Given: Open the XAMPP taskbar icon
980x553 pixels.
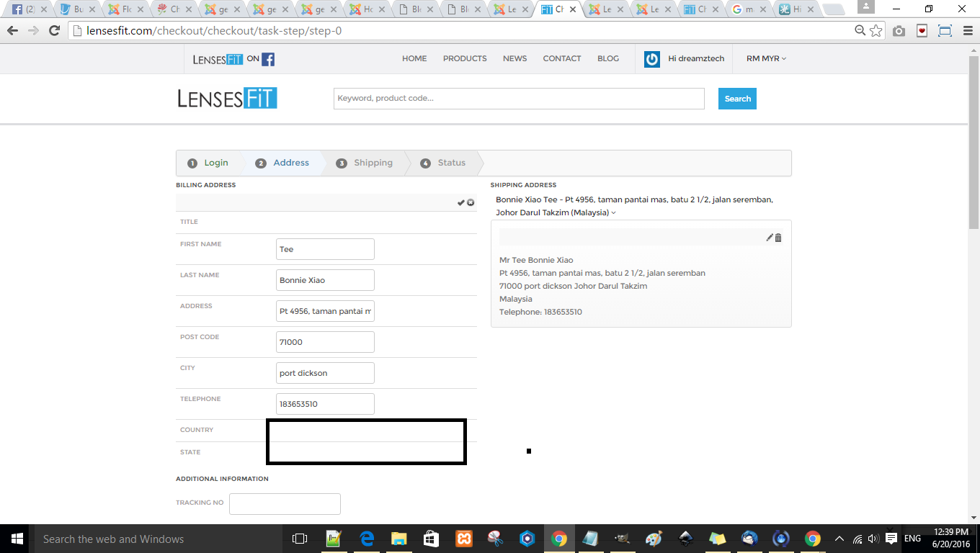Looking at the screenshot, I should click(463, 539).
